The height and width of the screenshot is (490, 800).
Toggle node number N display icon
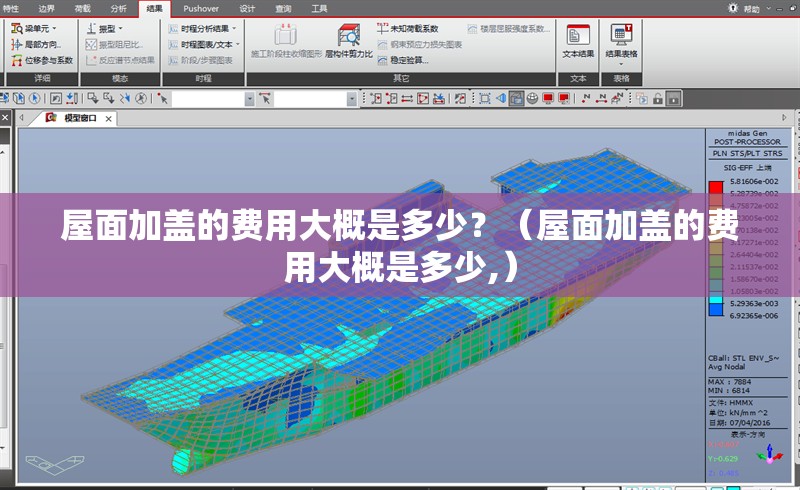tap(586, 98)
